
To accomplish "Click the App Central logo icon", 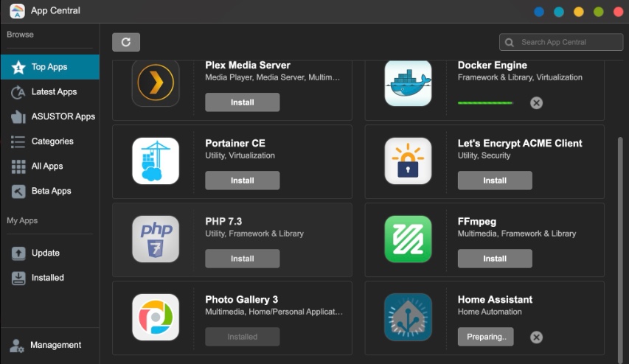I will tap(17, 11).
